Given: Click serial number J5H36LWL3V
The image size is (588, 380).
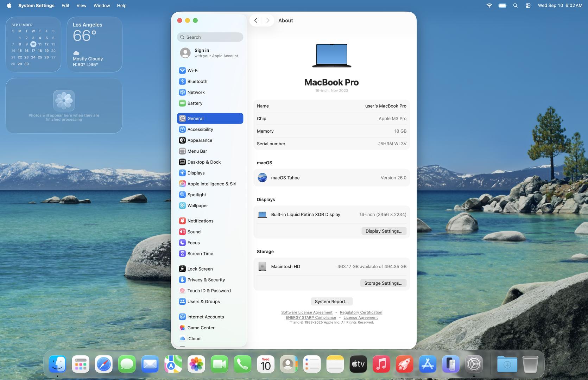Looking at the screenshot, I should 392,144.
